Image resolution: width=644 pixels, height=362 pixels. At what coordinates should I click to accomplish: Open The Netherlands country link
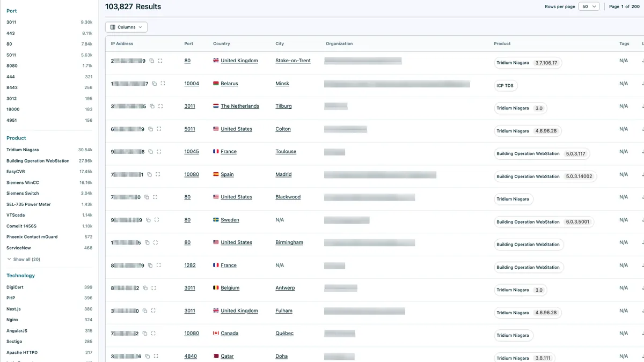point(240,106)
